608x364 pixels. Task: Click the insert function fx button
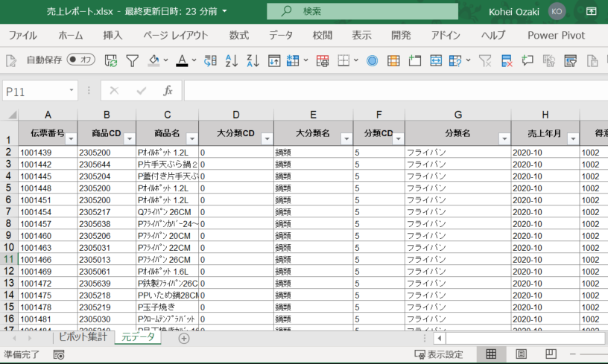click(x=168, y=91)
